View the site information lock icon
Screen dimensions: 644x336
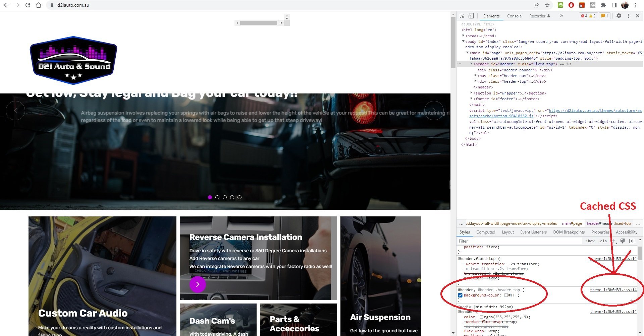(51, 5)
